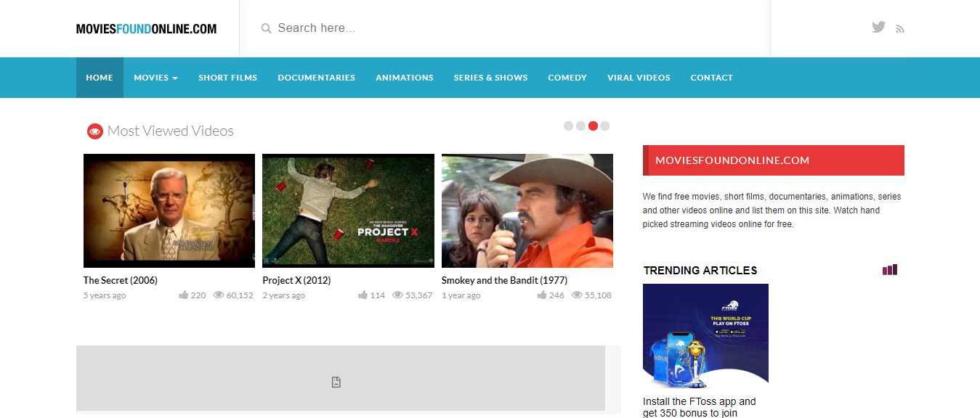Click the '5 years ago' timestamp
980x418 pixels.
105,295
